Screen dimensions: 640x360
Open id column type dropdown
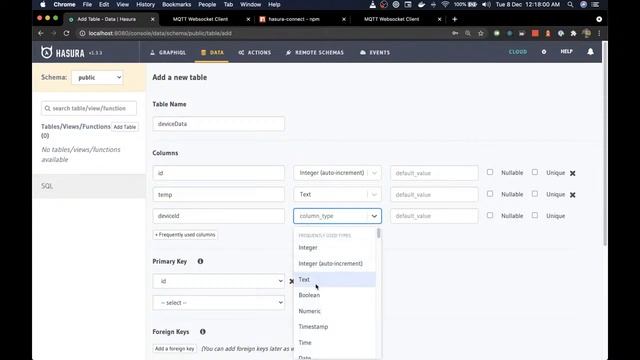click(337, 173)
